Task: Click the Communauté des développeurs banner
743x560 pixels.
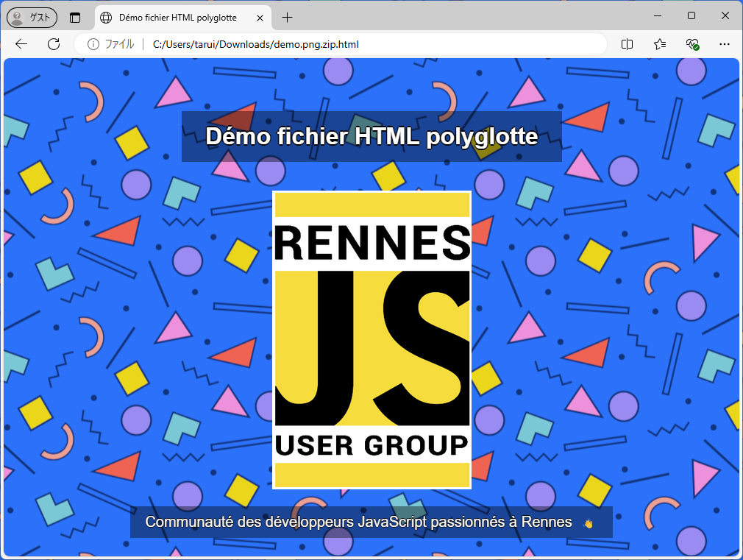Action: click(x=371, y=522)
